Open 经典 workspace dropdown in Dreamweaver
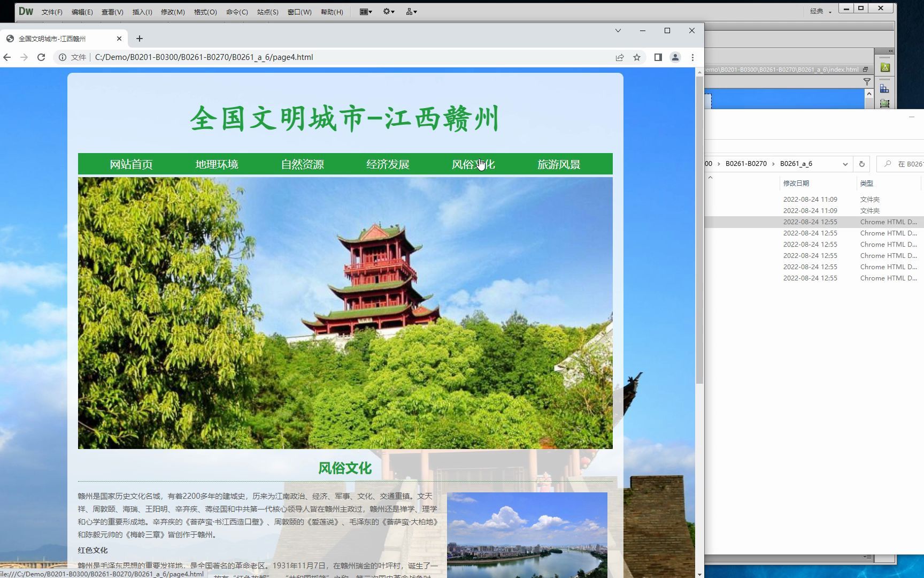 click(821, 11)
